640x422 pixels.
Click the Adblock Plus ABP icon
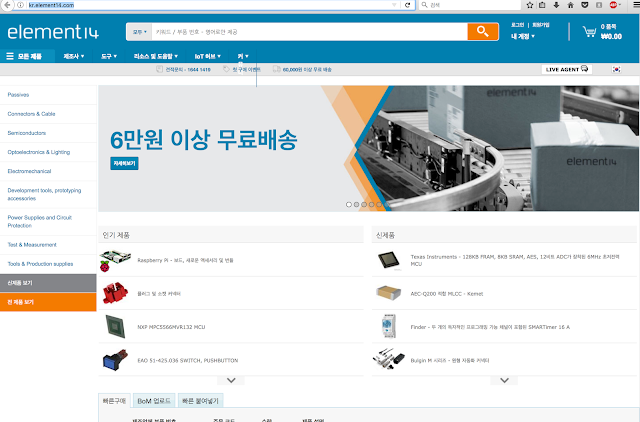[x=613, y=5]
